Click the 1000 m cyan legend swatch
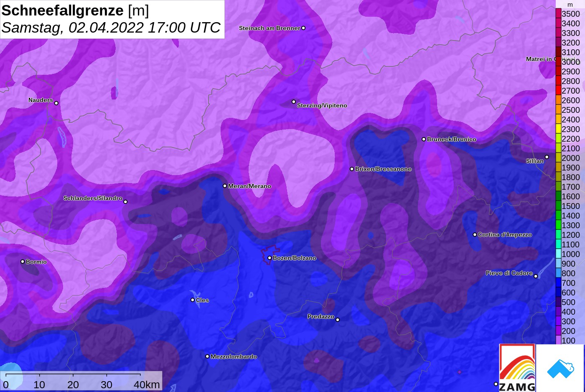Viewport: 585px width, 392px height. coord(558,254)
